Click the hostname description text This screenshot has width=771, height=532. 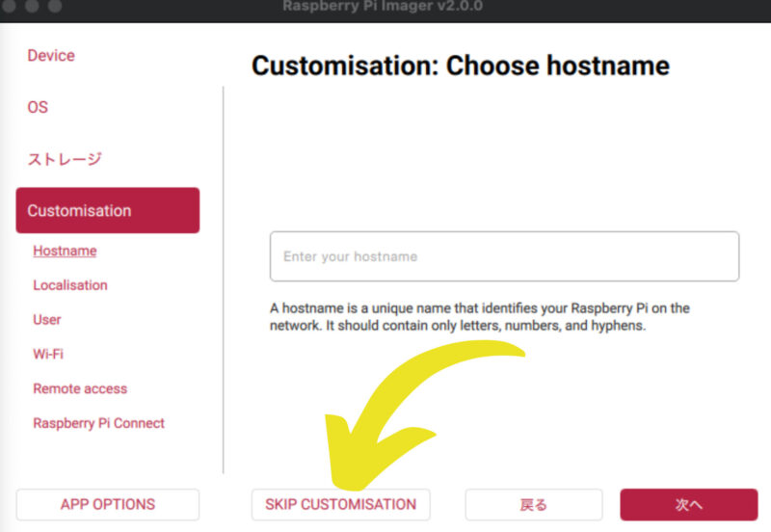[x=479, y=317]
